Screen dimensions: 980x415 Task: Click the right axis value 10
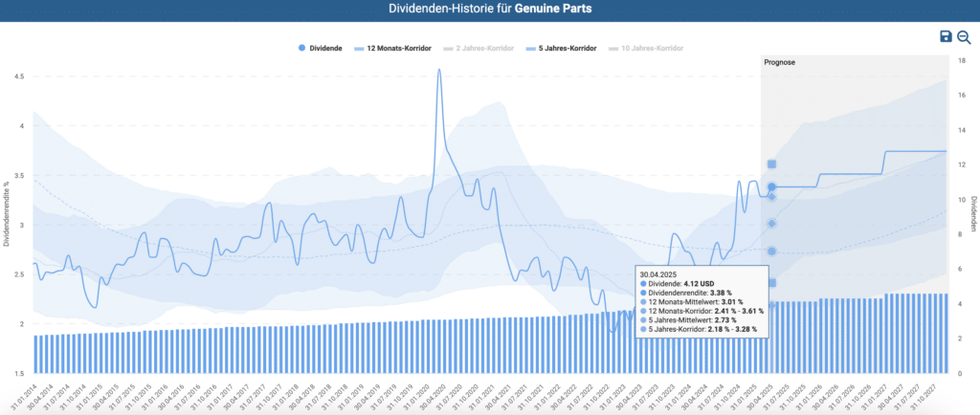click(x=961, y=200)
